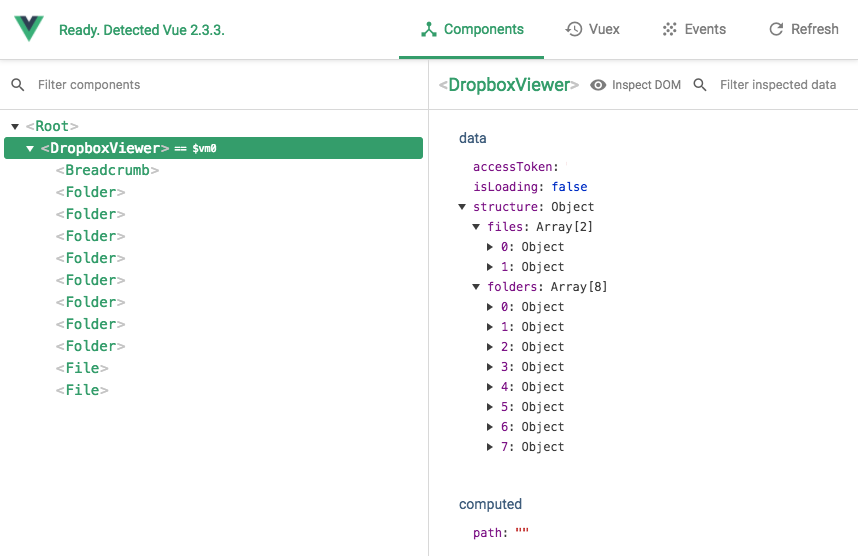Select the Root component label
The width and height of the screenshot is (858, 556).
click(52, 126)
